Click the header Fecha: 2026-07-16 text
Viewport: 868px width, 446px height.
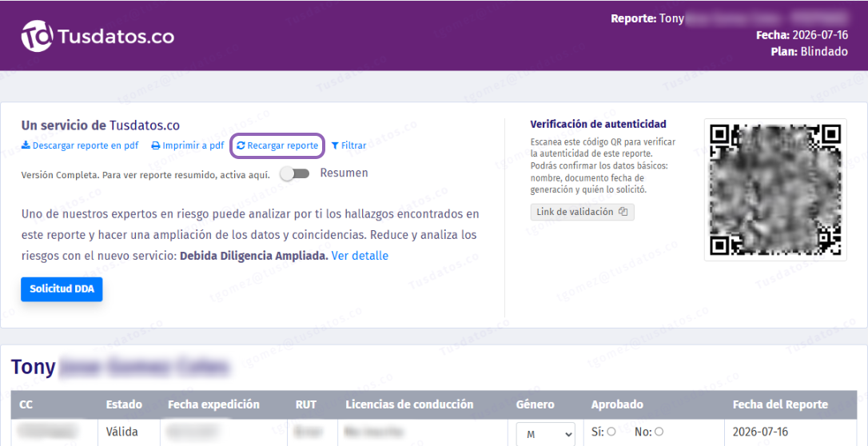pos(802,35)
